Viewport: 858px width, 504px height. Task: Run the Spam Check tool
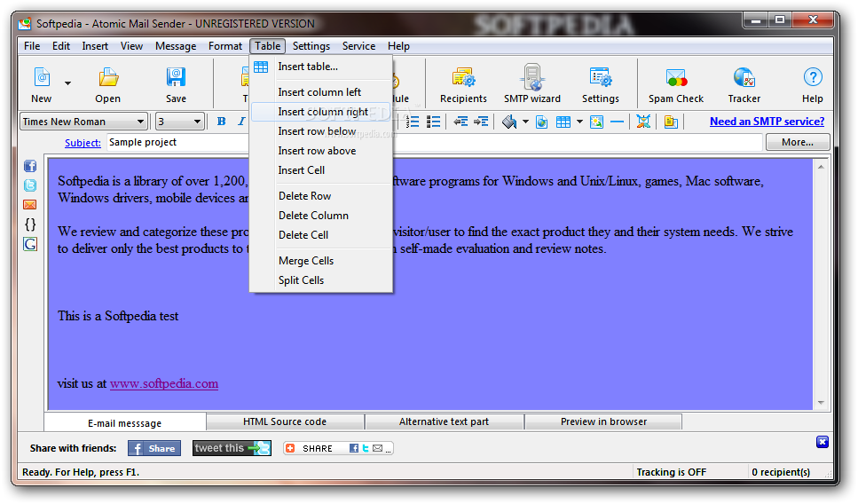(x=676, y=78)
